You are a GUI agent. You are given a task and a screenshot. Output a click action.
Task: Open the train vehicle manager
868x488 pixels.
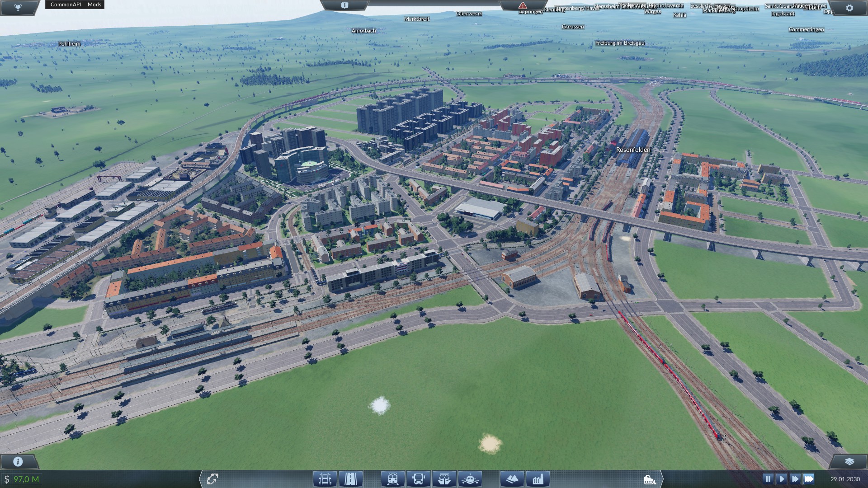[x=392, y=479]
